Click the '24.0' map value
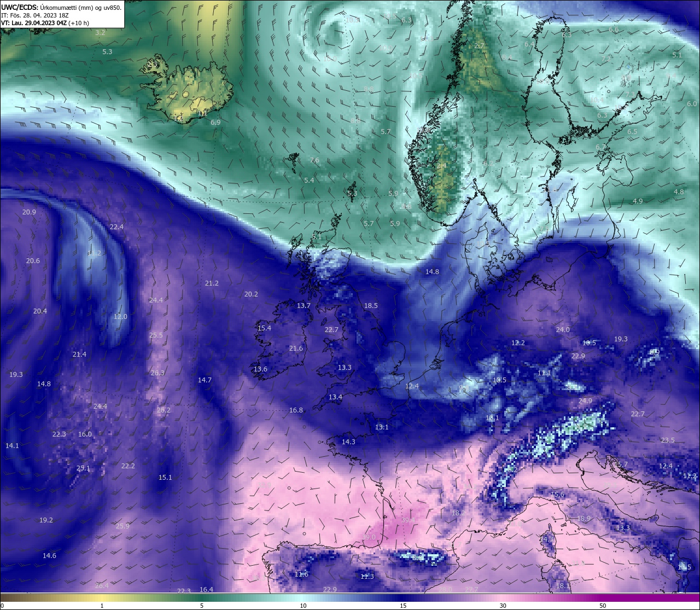The height and width of the screenshot is (610, 700). (563, 330)
